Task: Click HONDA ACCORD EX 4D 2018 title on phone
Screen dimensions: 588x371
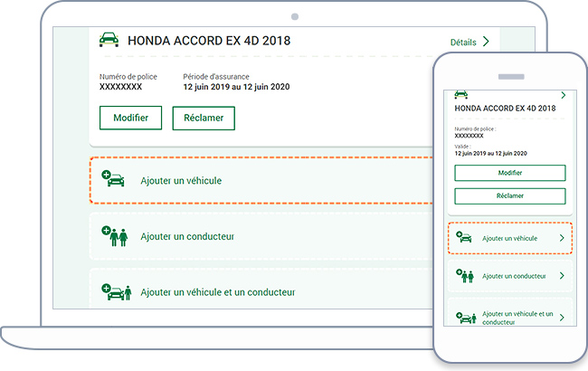Action: pyautogui.click(x=505, y=109)
